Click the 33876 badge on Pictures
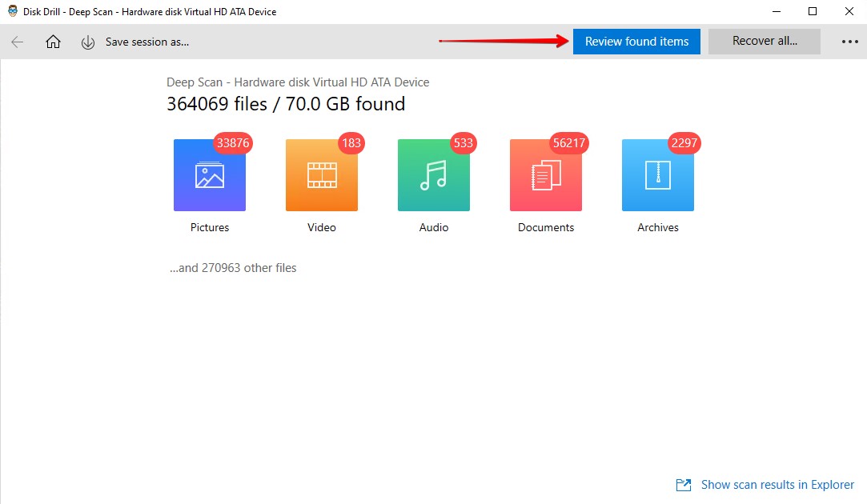This screenshot has width=867, height=504. coord(233,143)
